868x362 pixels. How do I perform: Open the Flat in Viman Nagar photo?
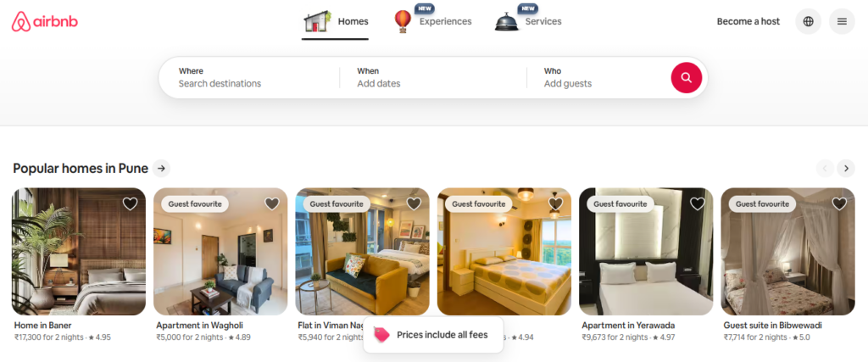pyautogui.click(x=362, y=251)
